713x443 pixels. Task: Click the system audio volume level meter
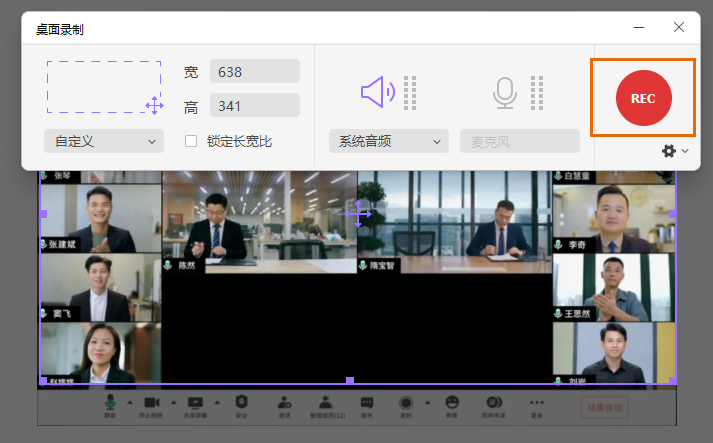tap(410, 93)
